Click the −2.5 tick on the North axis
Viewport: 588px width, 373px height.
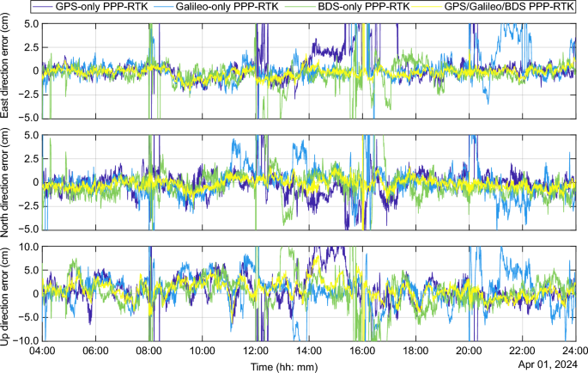tap(29, 206)
